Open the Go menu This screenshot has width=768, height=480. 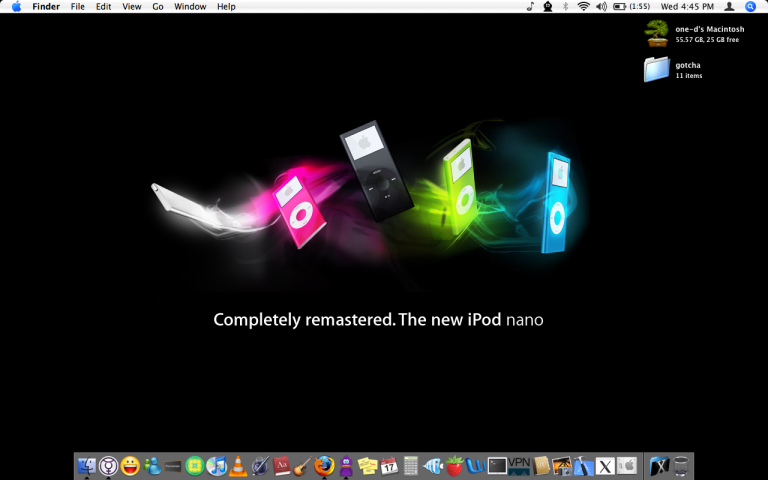click(x=158, y=6)
